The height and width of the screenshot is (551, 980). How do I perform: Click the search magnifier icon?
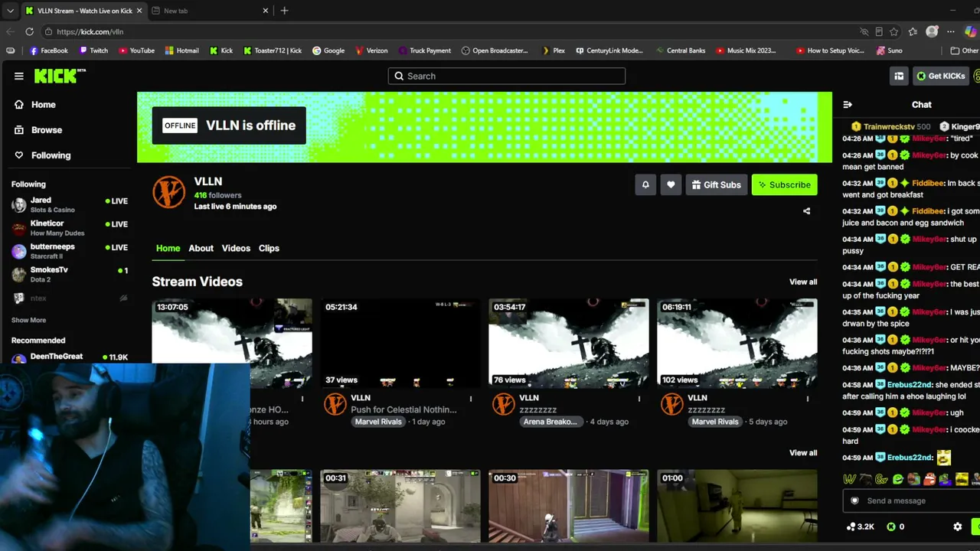tap(398, 76)
